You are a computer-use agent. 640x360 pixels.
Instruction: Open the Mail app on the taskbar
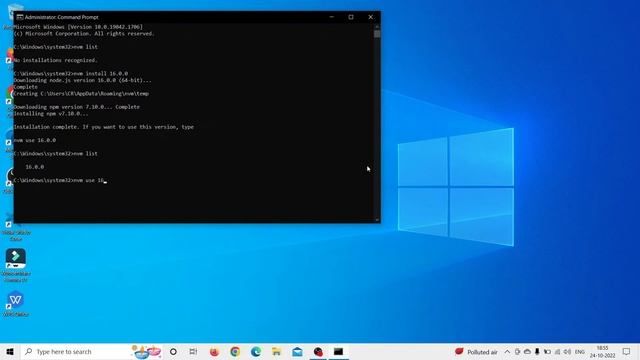click(x=298, y=351)
